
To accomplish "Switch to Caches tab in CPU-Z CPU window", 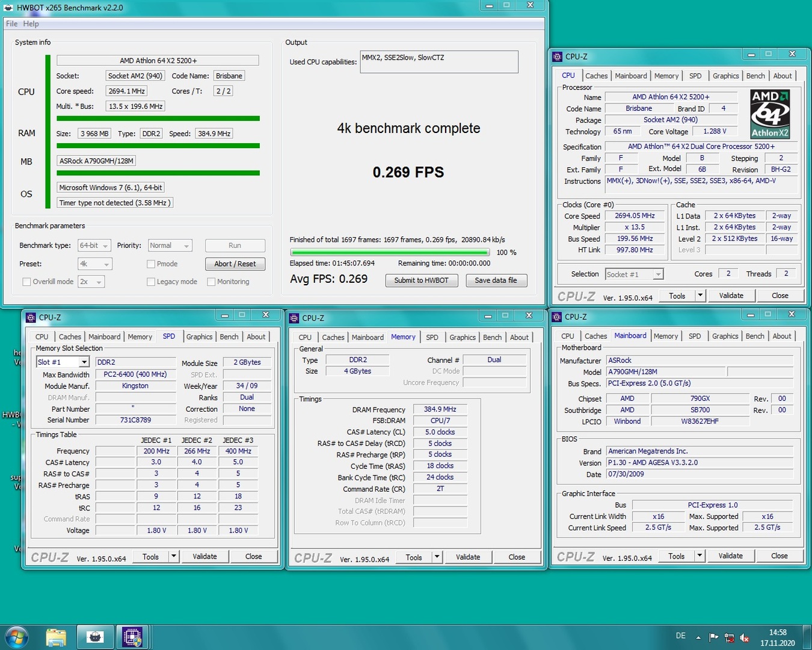I will coord(597,76).
